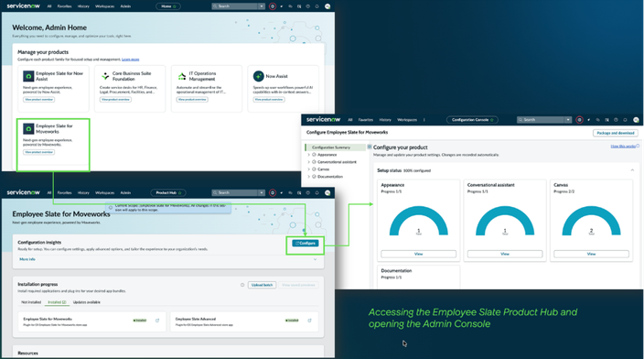Expand the Conversational assistant tree node

309,162
